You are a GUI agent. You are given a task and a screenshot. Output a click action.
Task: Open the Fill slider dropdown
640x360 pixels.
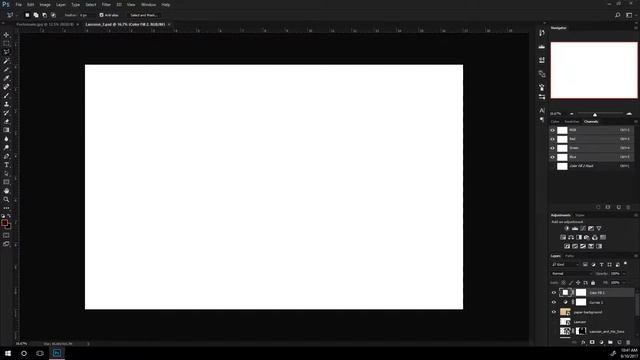pyautogui.click(x=624, y=282)
